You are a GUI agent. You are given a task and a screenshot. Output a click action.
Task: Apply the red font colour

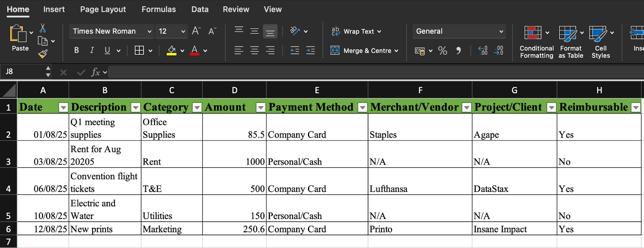[194, 50]
